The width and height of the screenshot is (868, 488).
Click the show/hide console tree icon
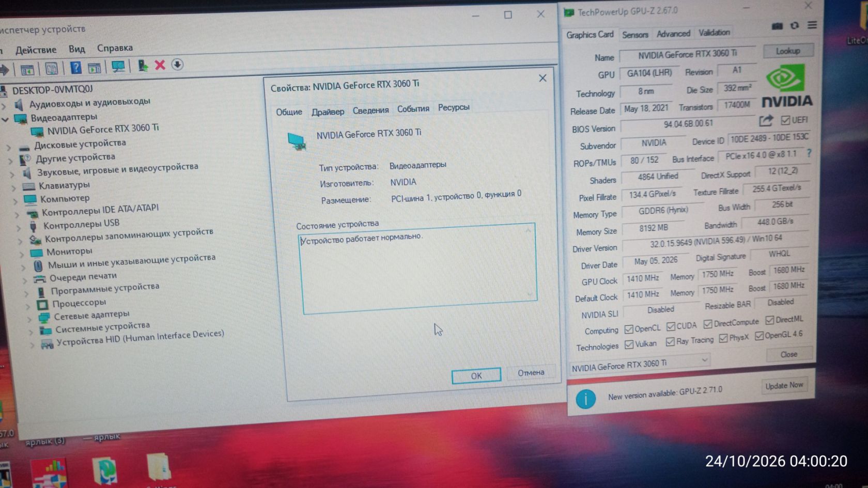coord(27,69)
